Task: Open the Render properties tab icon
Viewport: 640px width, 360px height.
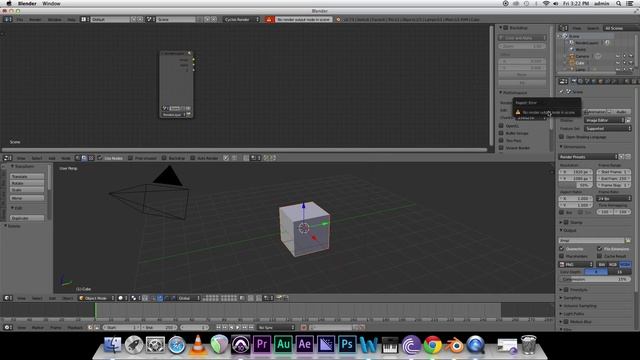Action: (574, 82)
